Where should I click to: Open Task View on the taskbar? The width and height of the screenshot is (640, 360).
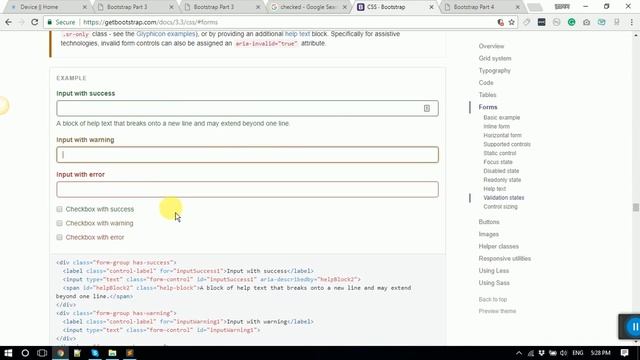[x=42, y=353]
